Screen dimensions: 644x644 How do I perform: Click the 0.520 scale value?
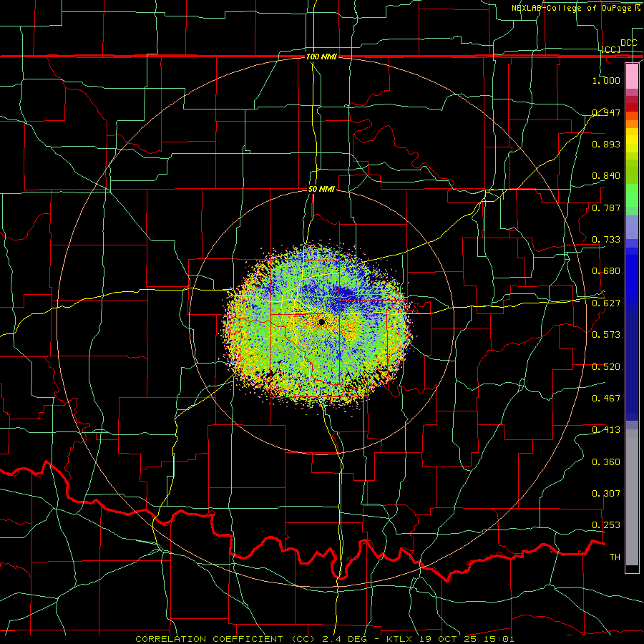click(606, 366)
